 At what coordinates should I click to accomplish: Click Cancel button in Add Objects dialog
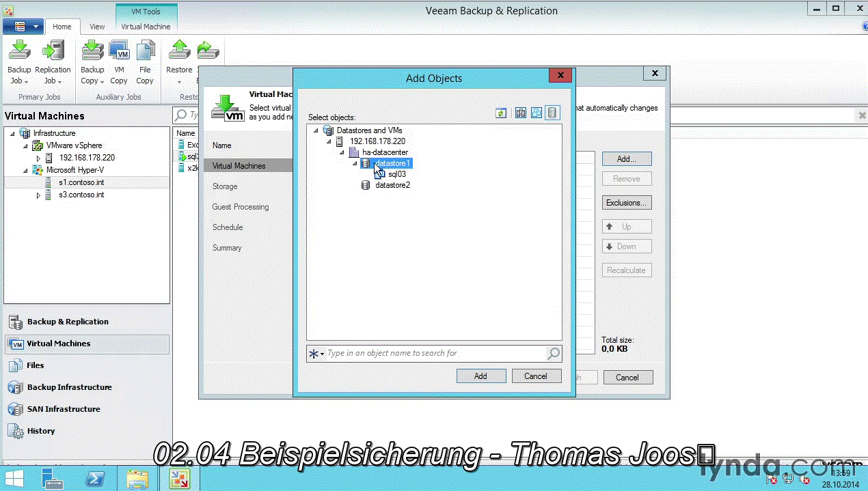(536, 376)
